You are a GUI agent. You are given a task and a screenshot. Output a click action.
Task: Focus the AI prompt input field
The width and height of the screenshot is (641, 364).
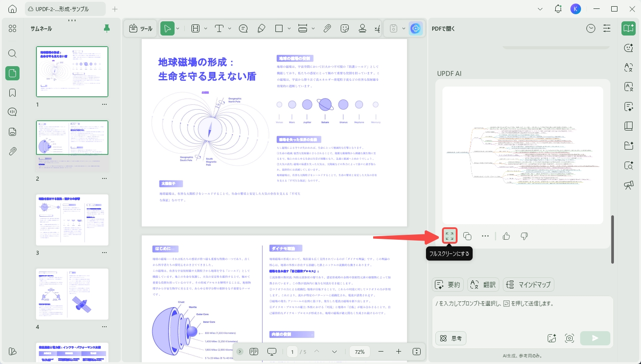click(523, 312)
